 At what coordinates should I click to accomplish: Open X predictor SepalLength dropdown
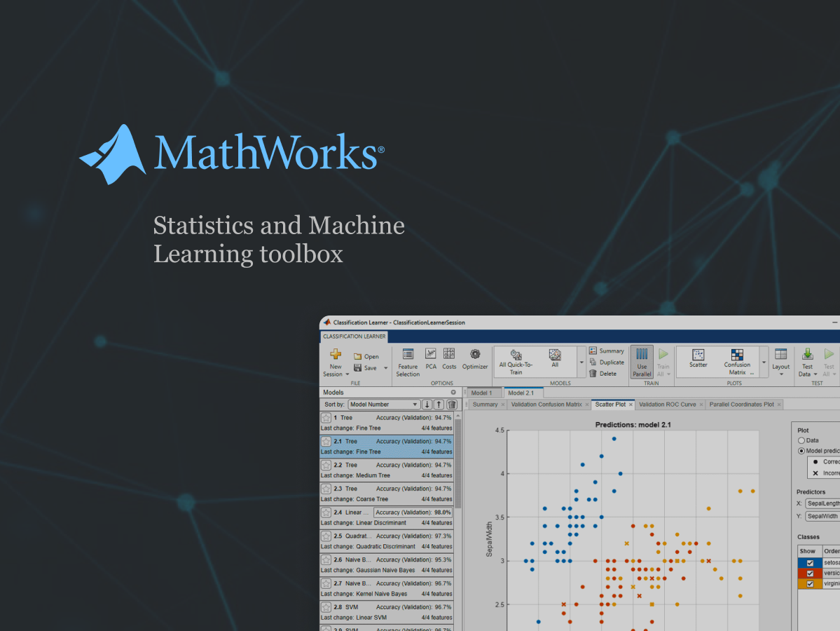pos(822,503)
